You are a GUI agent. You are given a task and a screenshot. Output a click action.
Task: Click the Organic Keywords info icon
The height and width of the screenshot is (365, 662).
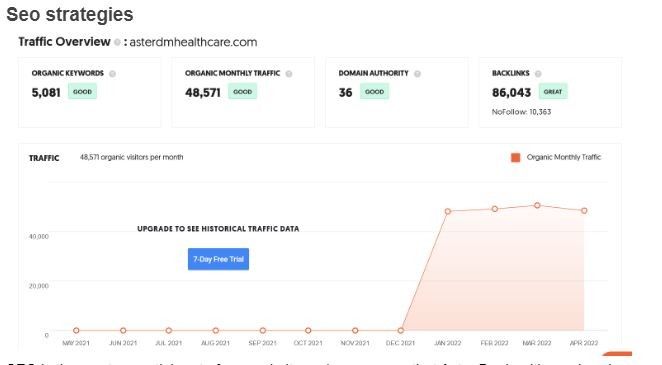tap(112, 74)
